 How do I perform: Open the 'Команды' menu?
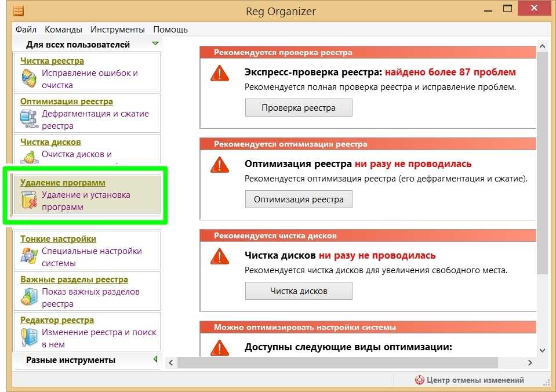[63, 29]
